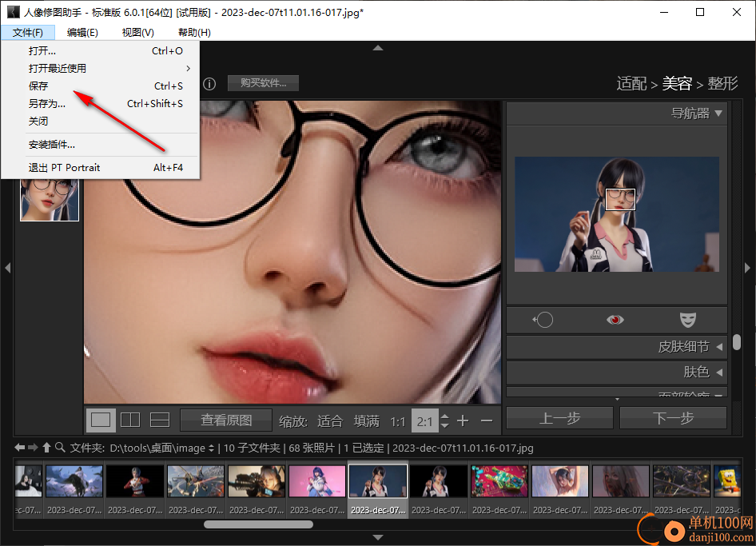Image resolution: width=756 pixels, height=546 pixels.
Task: Choose 另存为... in the file menu
Action: [x=100, y=104]
